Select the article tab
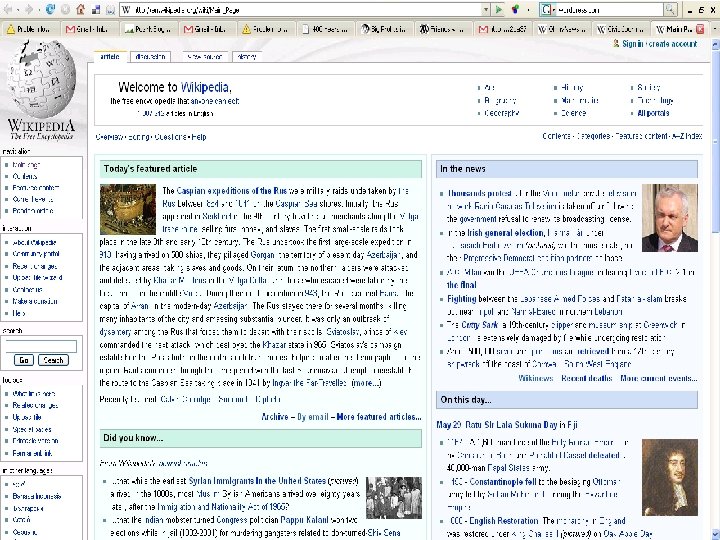 click(110, 56)
